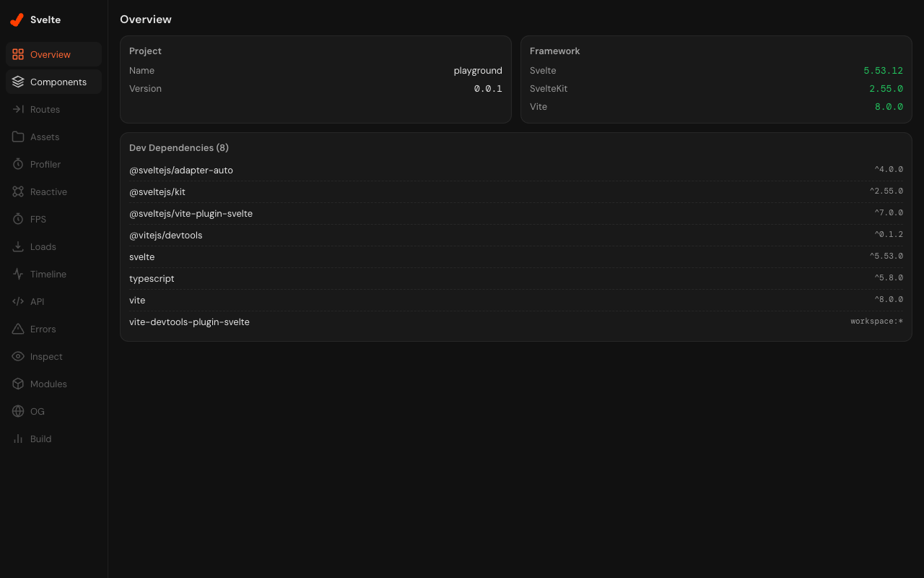Open the API label
This screenshot has height=578, width=924.
(x=38, y=301)
